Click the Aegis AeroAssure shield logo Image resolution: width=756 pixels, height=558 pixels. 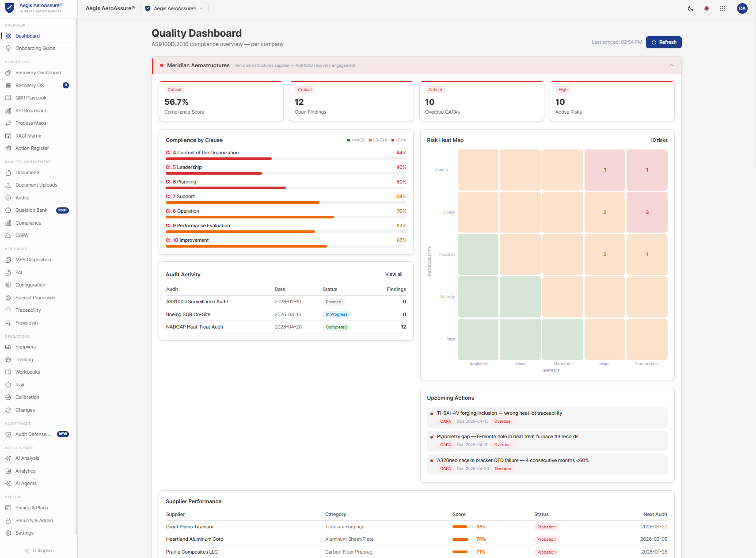(9, 8)
